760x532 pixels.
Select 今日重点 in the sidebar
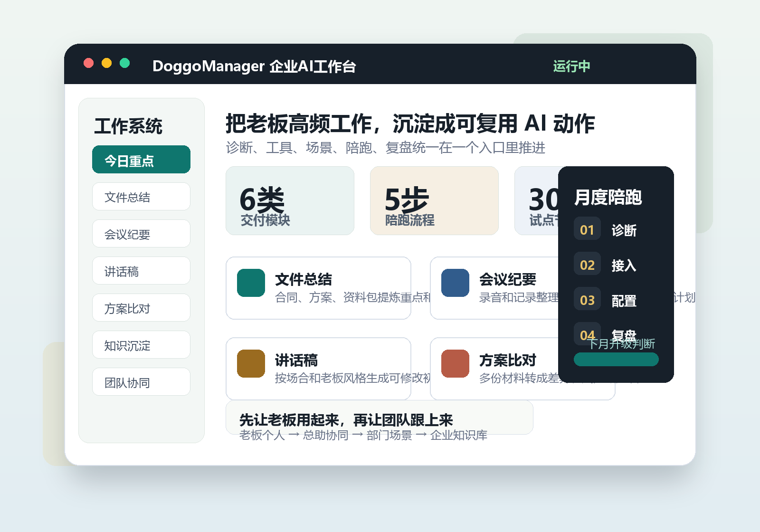pos(141,160)
